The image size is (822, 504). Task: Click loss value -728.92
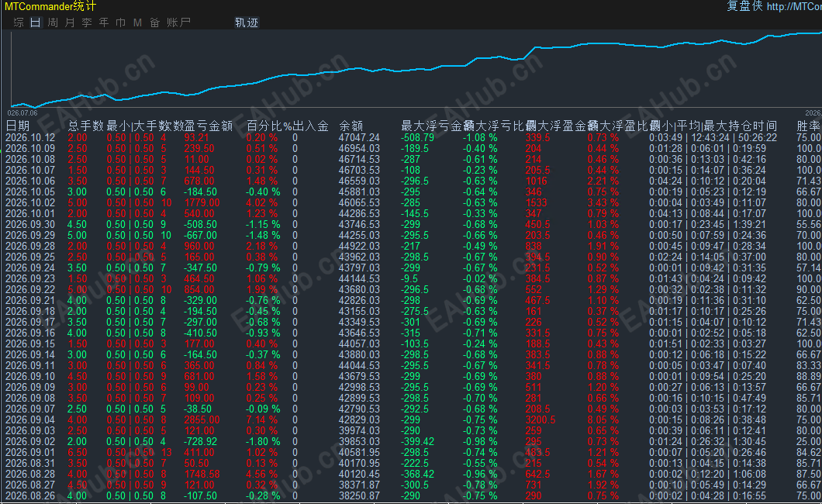[x=200, y=441]
